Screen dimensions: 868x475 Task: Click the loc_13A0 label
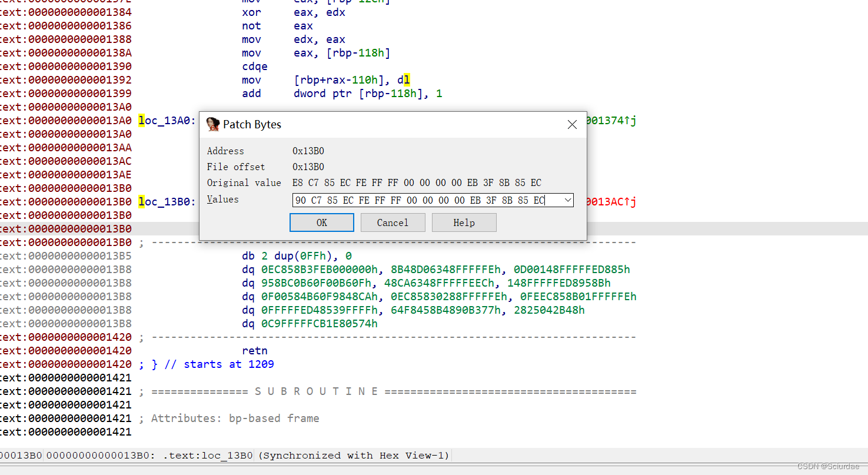tap(167, 121)
